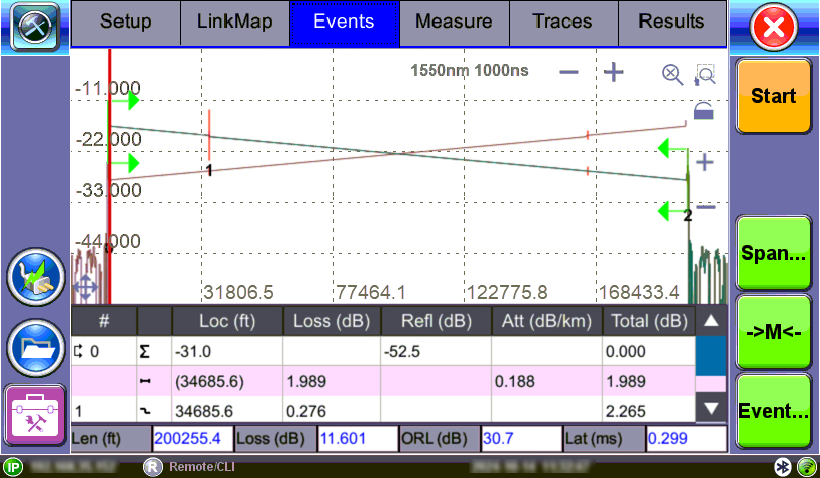
Task: Click the ->M<- marker button
Action: click(773, 331)
